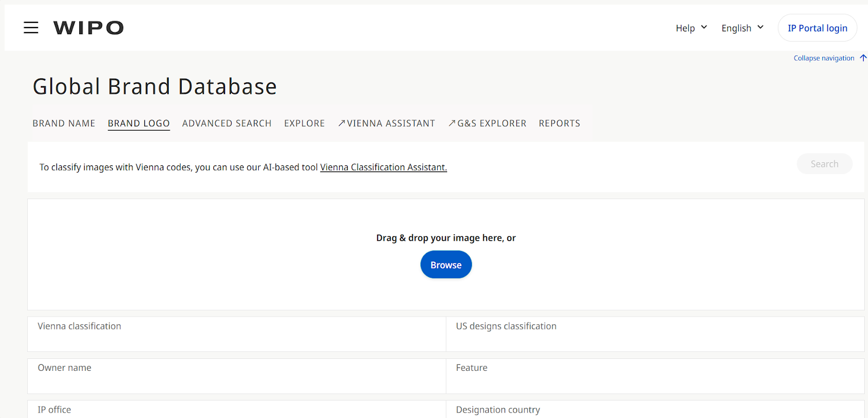This screenshot has width=868, height=418.
Task: Click the WIPO logo
Action: coord(88,28)
